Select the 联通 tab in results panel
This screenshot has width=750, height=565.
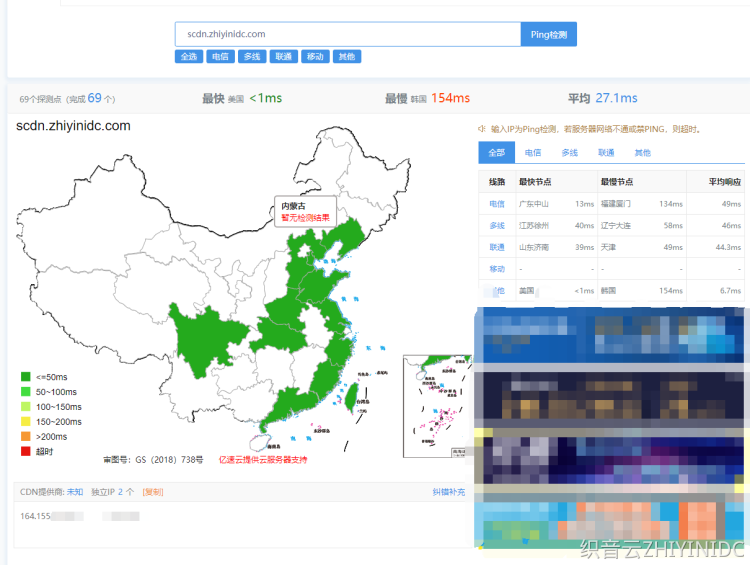point(606,153)
